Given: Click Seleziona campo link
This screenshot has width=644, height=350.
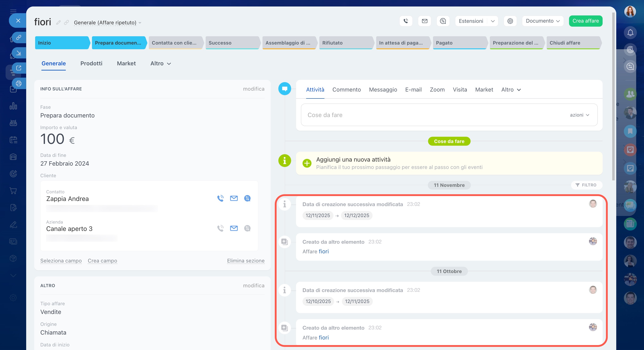Looking at the screenshot, I should tap(61, 261).
